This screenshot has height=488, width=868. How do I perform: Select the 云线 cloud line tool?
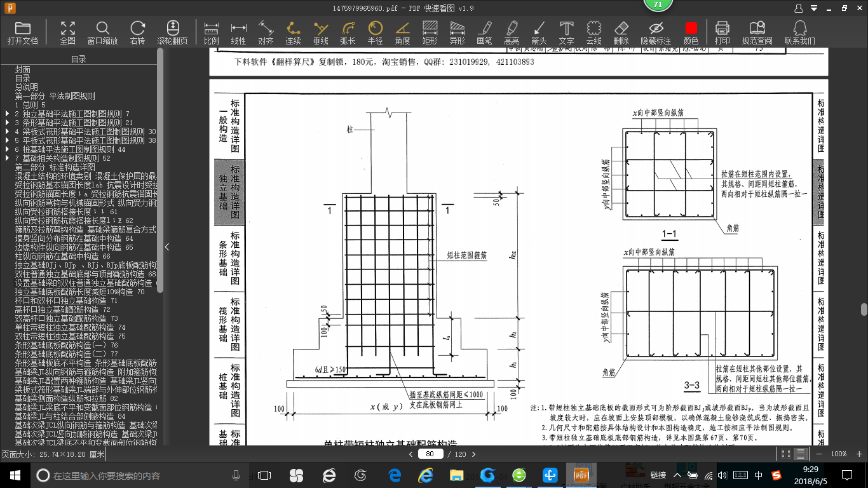[x=593, y=33]
